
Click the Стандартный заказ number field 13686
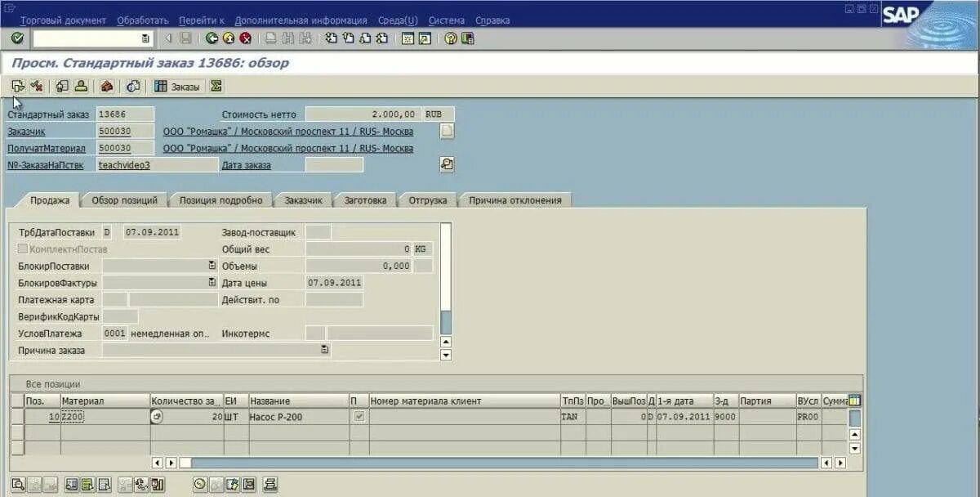(124, 114)
